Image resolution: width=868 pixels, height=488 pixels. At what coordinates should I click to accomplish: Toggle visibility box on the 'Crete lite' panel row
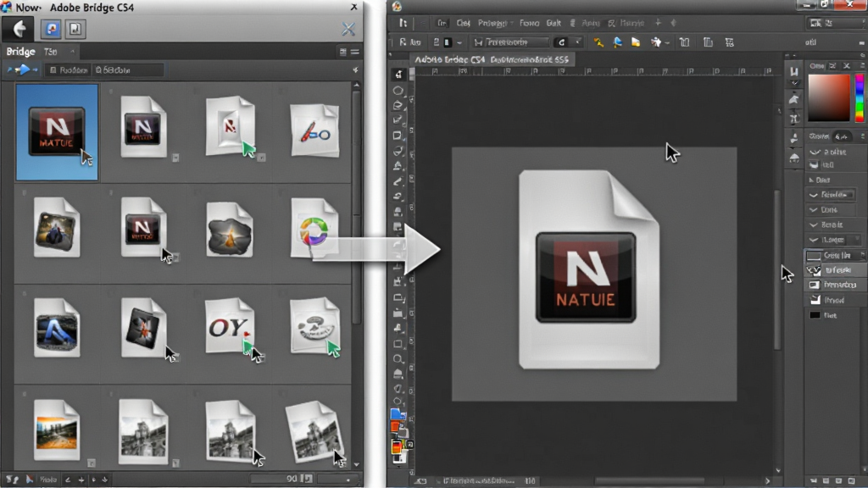click(x=814, y=256)
